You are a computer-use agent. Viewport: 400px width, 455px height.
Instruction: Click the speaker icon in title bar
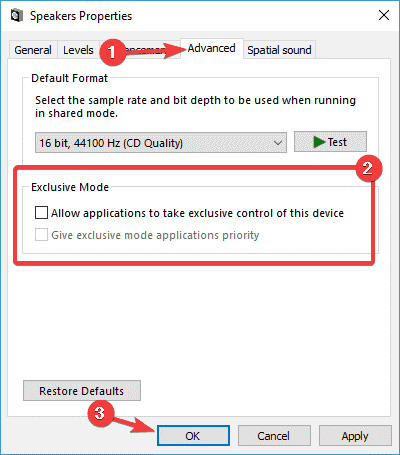pyautogui.click(x=16, y=16)
